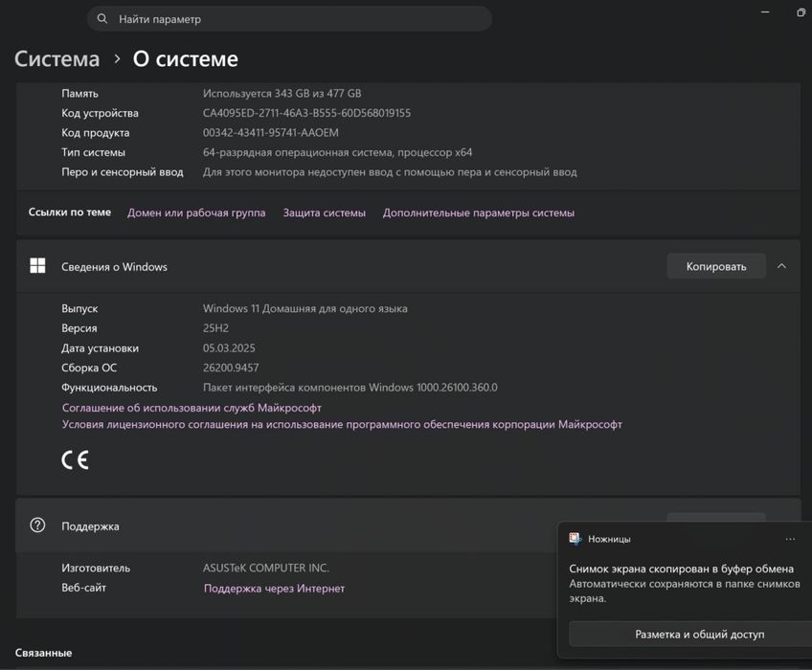This screenshot has width=812, height=670.
Task: Go back to Система in the breadcrumb
Action: pyautogui.click(x=56, y=59)
